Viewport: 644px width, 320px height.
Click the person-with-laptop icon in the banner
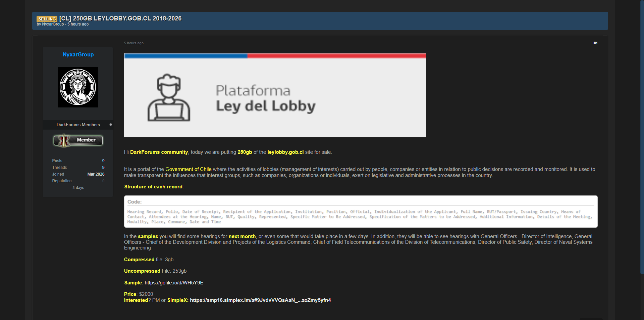pos(169,98)
